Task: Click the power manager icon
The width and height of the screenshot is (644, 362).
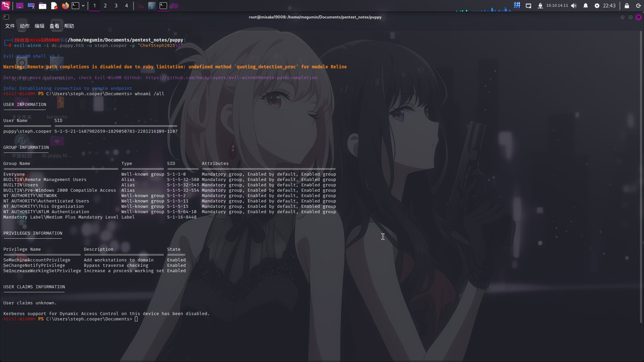Action: coord(597,6)
